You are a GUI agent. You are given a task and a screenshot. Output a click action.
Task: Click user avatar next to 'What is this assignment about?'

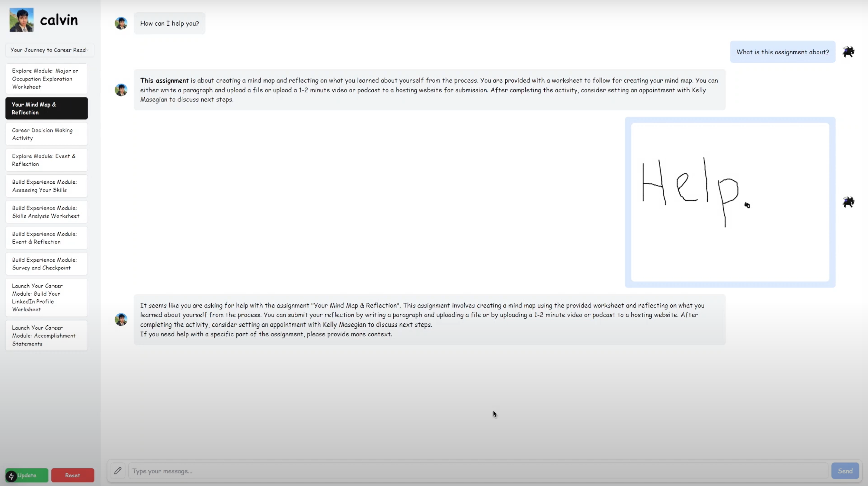tap(848, 52)
